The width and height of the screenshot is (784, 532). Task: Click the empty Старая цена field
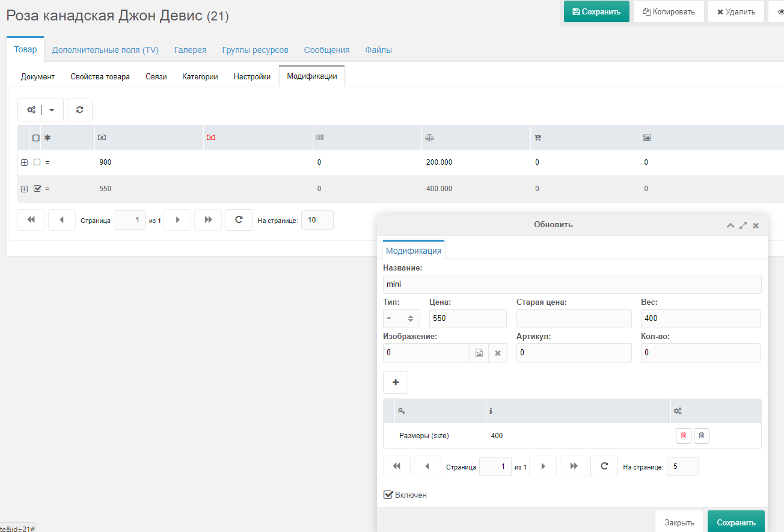click(574, 319)
